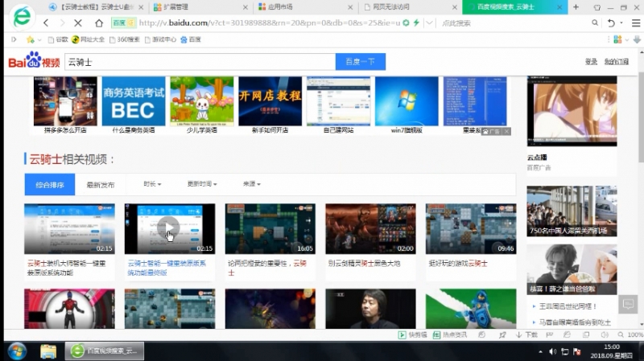Click the Baidu 视频 logo
Screen dimensions: 644x361
coord(34,60)
